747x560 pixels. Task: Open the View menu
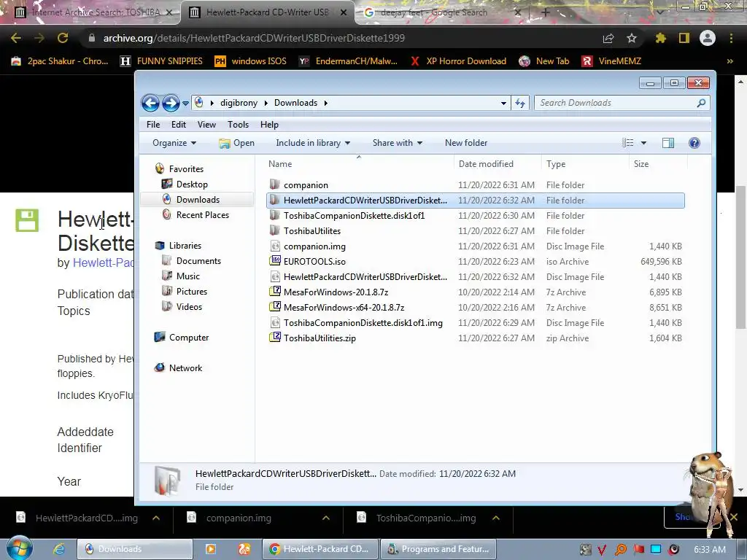206,124
